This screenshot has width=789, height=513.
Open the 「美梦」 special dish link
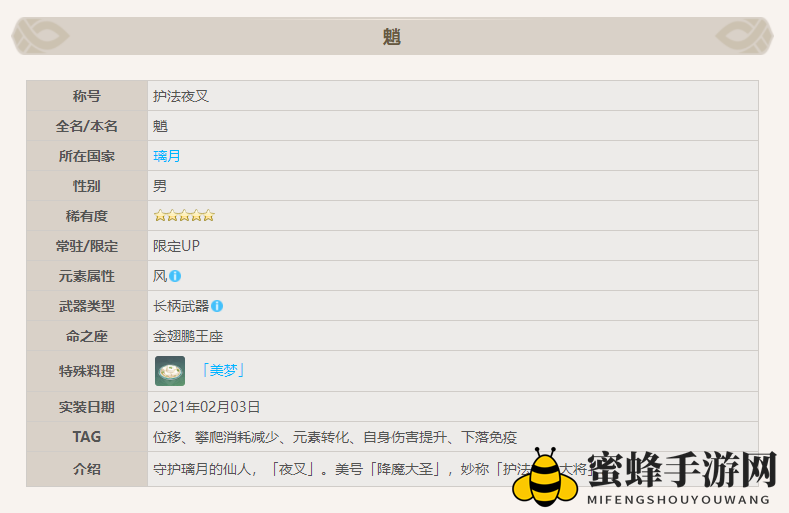pos(222,371)
